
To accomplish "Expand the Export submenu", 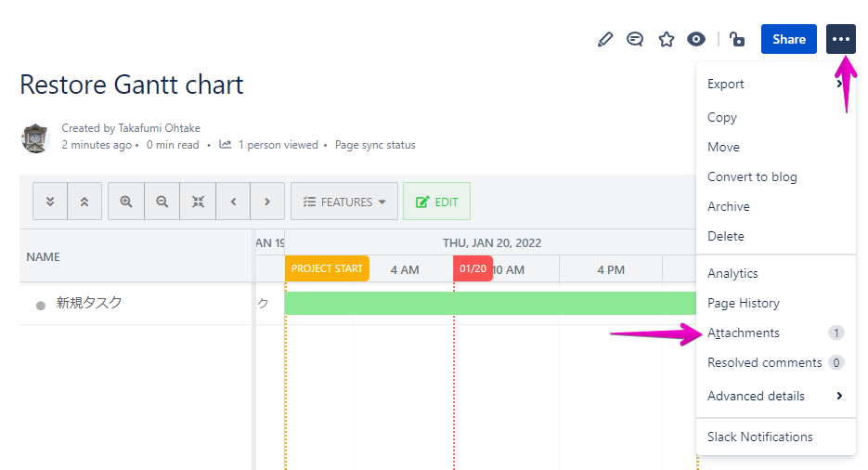I will click(774, 84).
